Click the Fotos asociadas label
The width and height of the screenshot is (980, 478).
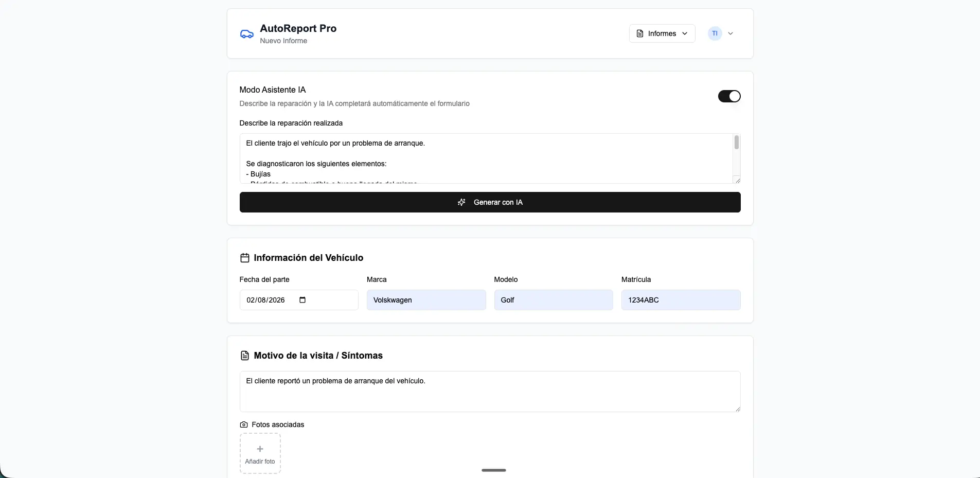pos(278,424)
